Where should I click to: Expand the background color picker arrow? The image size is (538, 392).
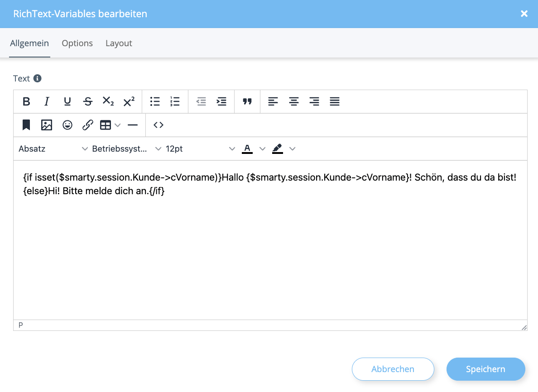coord(293,148)
